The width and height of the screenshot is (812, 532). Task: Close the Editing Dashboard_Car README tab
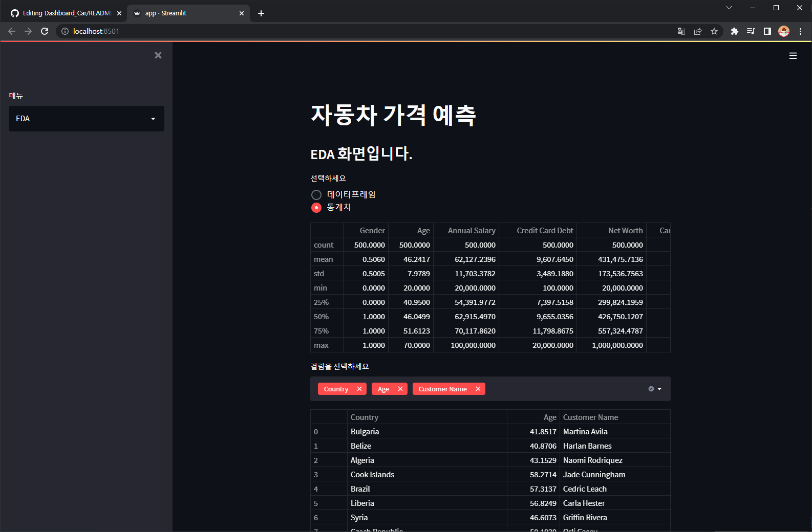coord(119,13)
